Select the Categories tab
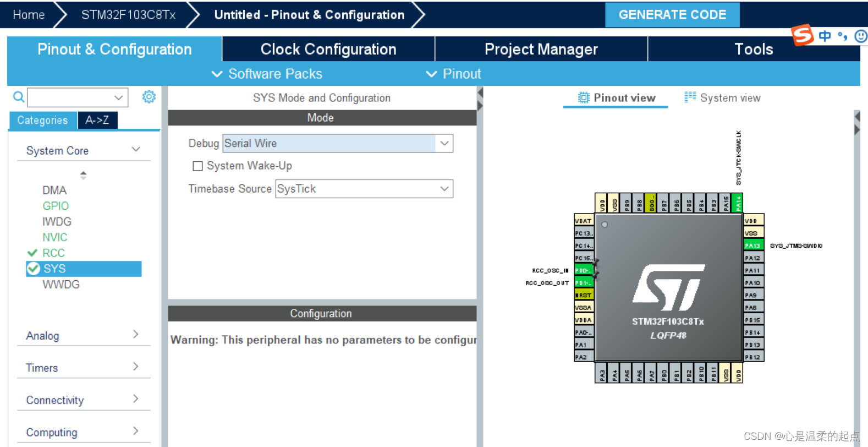The width and height of the screenshot is (868, 447). coord(43,120)
